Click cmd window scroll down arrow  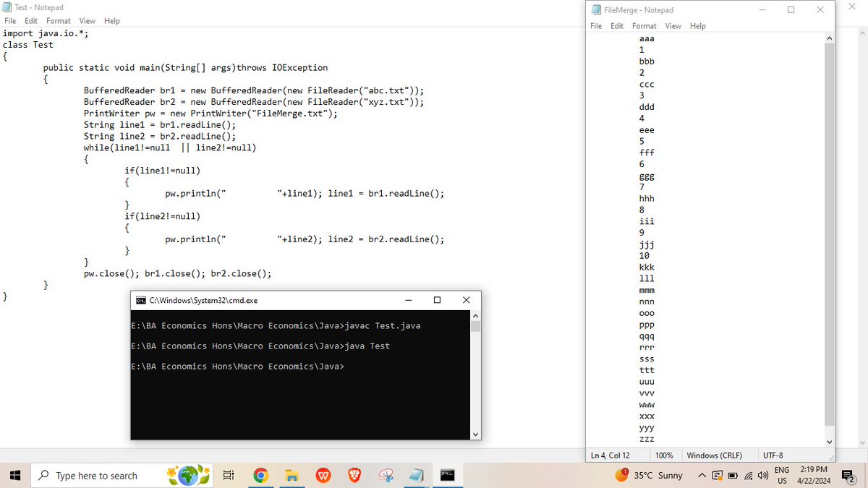475,434
